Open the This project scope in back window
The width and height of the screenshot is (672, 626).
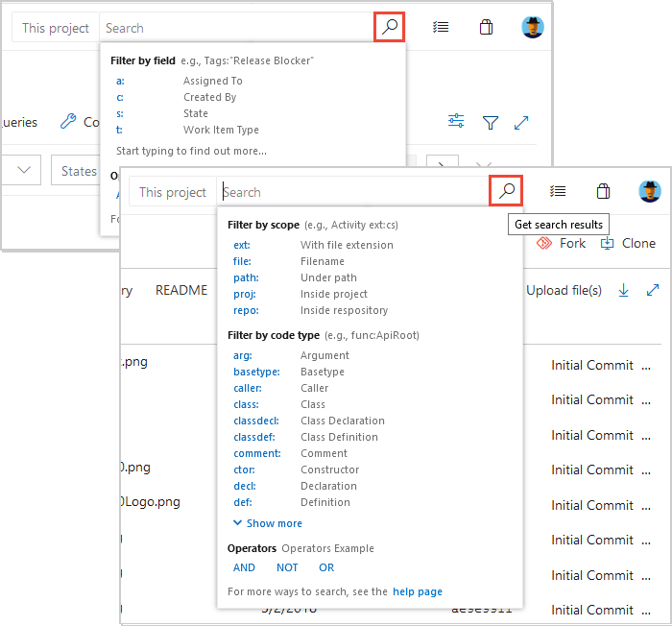pos(56,28)
